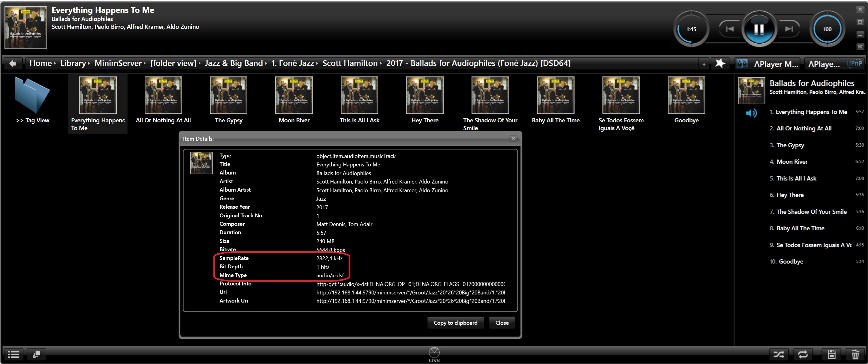Expand the Home breadcrumb arrow
Screen dimensions: 868x364
click(55, 63)
